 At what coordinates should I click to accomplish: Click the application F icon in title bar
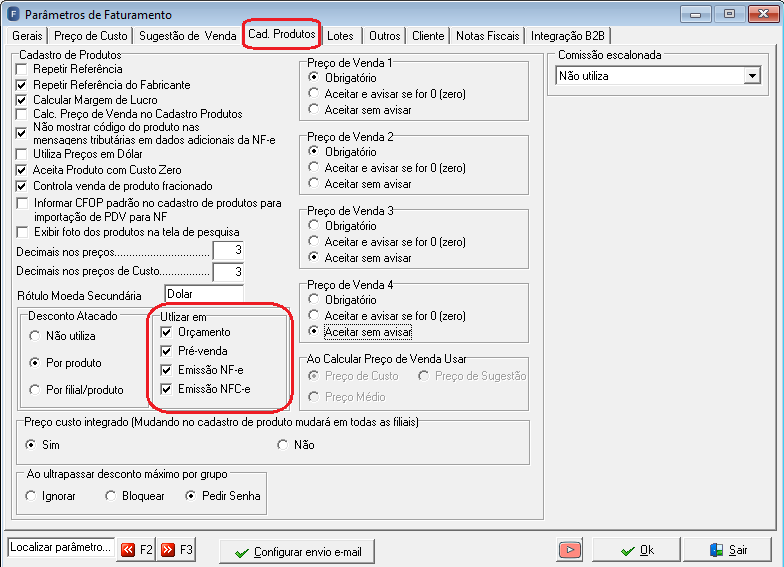(x=14, y=14)
